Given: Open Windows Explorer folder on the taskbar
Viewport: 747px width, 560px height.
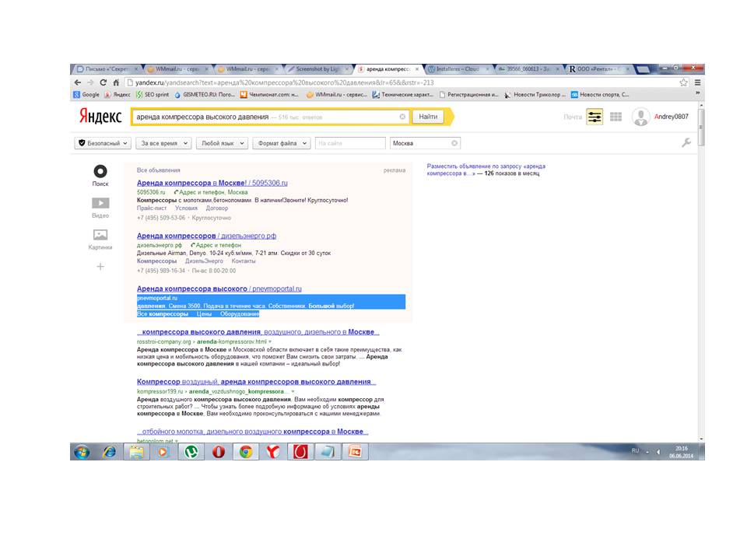Looking at the screenshot, I should (x=136, y=451).
